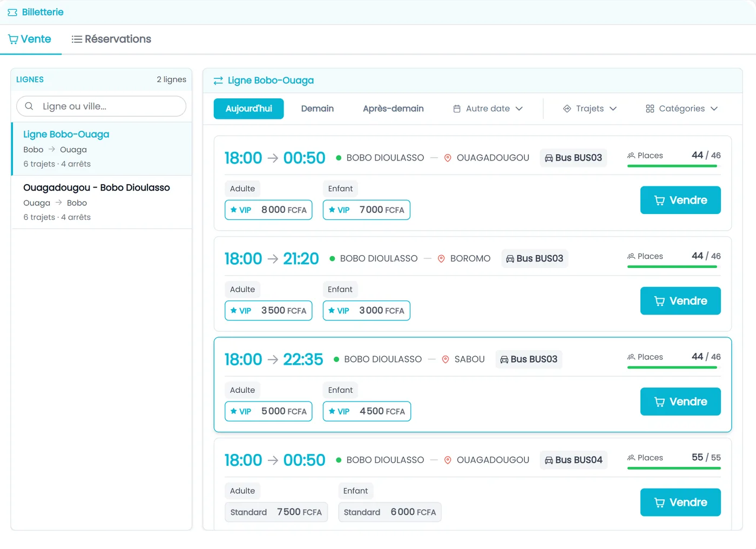This screenshot has width=756, height=549.
Task: Choose the Adulte VIP 3 500 FCFA fare
Action: coord(268,311)
